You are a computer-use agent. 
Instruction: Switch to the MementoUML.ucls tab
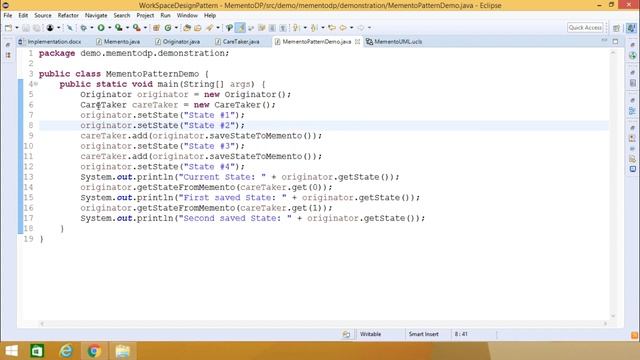tap(394, 42)
